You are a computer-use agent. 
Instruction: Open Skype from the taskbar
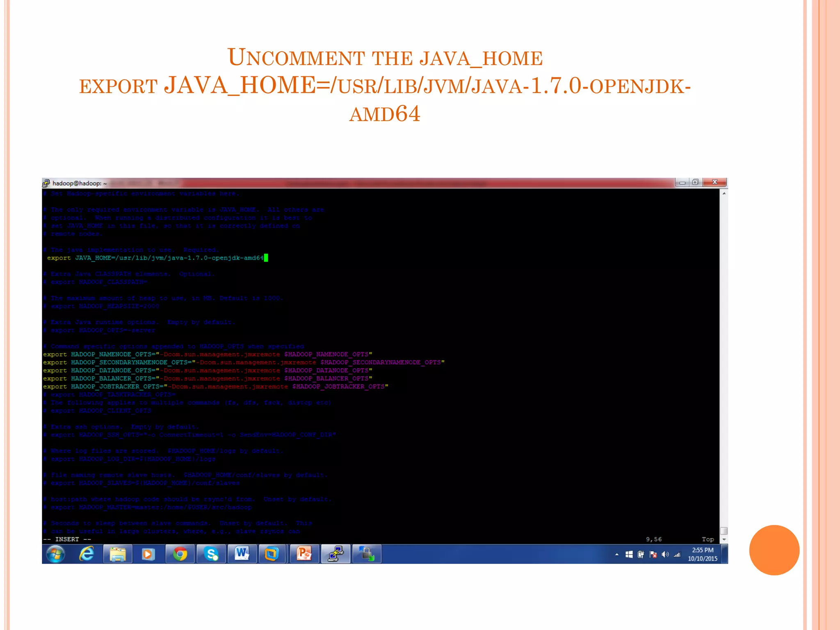click(211, 554)
